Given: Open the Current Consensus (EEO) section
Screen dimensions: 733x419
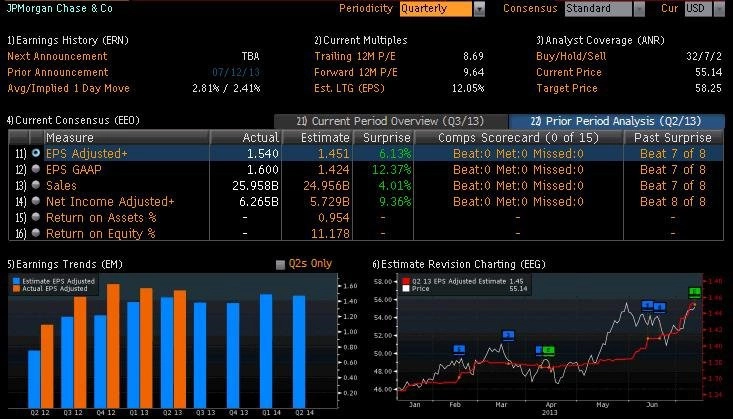Looking at the screenshot, I should point(73,120).
